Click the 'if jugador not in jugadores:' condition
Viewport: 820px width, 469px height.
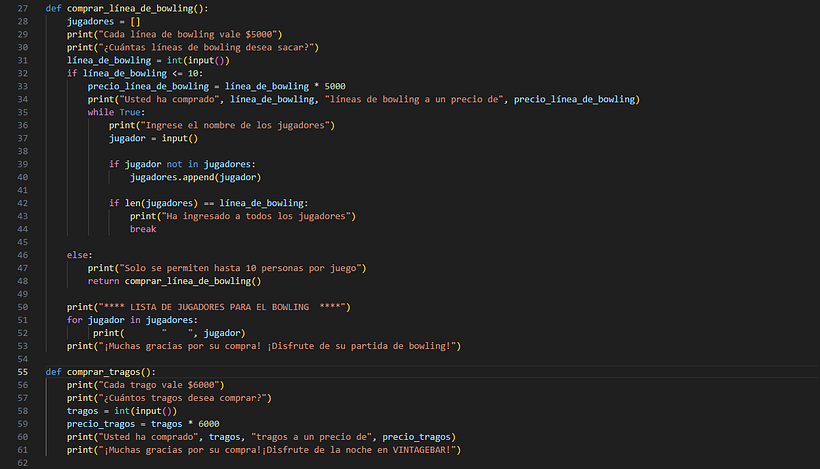(x=185, y=164)
